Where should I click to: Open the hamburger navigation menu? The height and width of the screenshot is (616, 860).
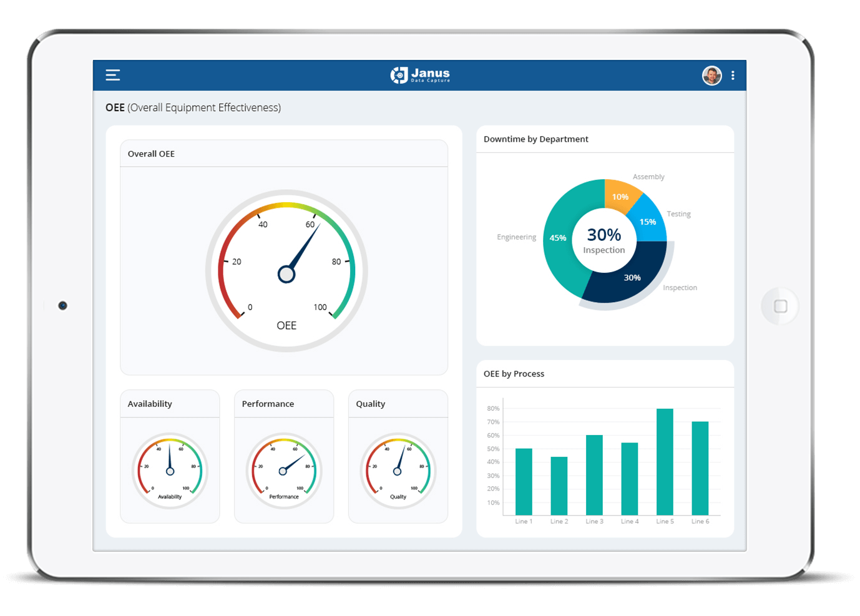tap(112, 76)
